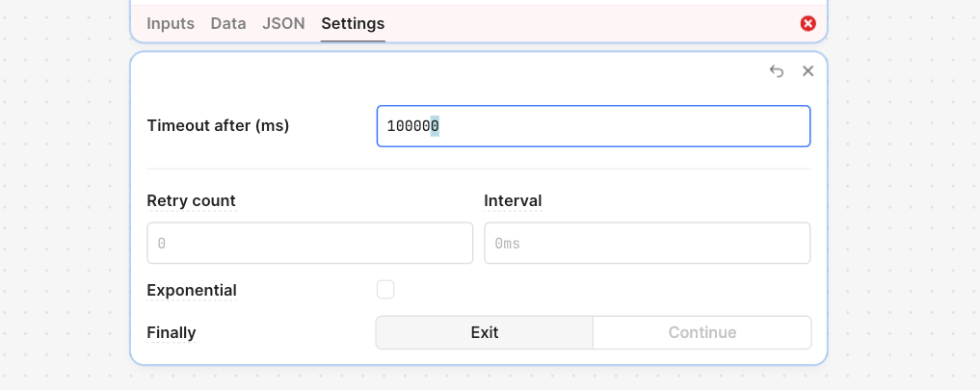
Task: Select Exit for the Finally option
Action: pyautogui.click(x=485, y=332)
